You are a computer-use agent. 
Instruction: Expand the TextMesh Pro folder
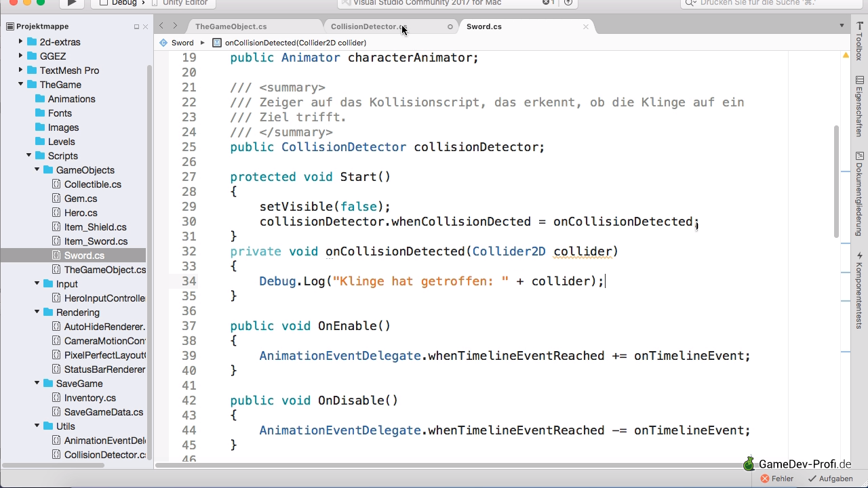point(21,70)
